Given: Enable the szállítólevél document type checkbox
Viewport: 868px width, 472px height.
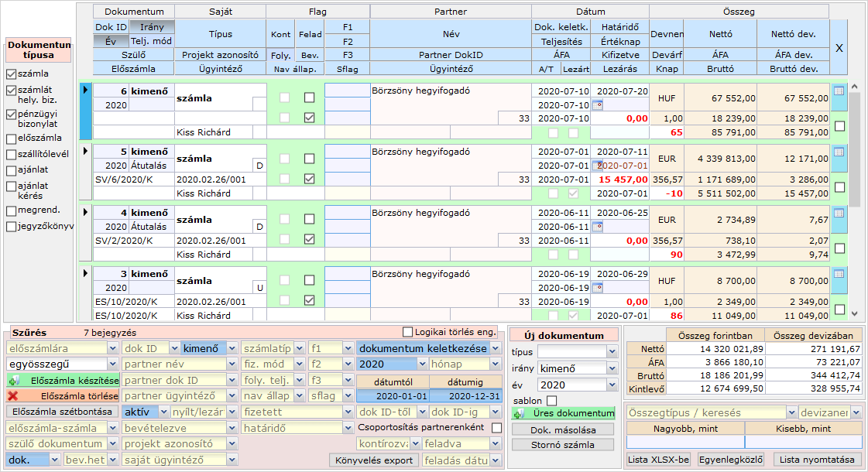Looking at the screenshot, I should coord(11,154).
